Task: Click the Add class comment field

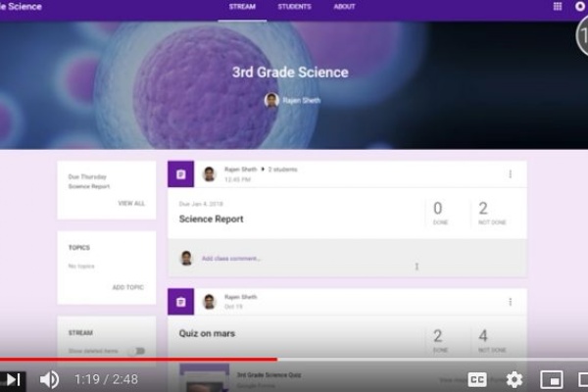Action: pyautogui.click(x=231, y=259)
